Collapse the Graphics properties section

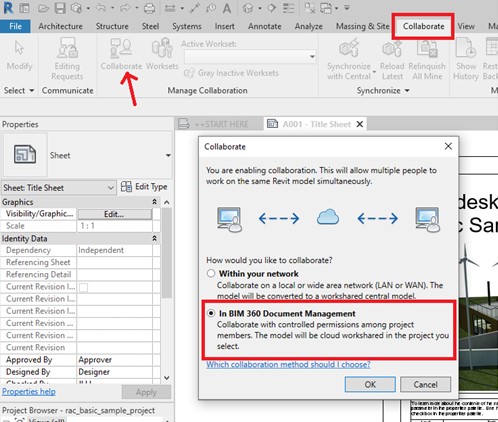(155, 202)
